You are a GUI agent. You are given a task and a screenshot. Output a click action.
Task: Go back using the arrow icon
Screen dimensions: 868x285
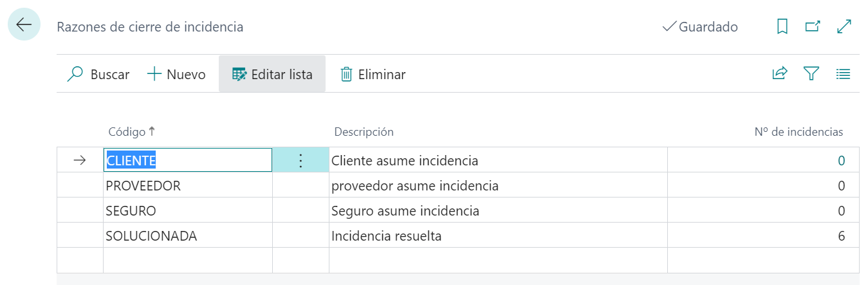coord(24,25)
